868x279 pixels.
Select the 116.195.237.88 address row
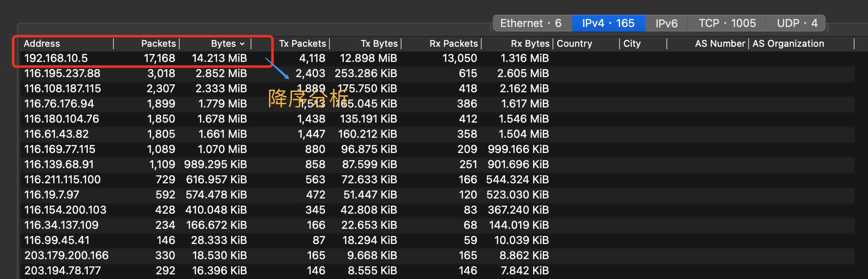pos(62,73)
